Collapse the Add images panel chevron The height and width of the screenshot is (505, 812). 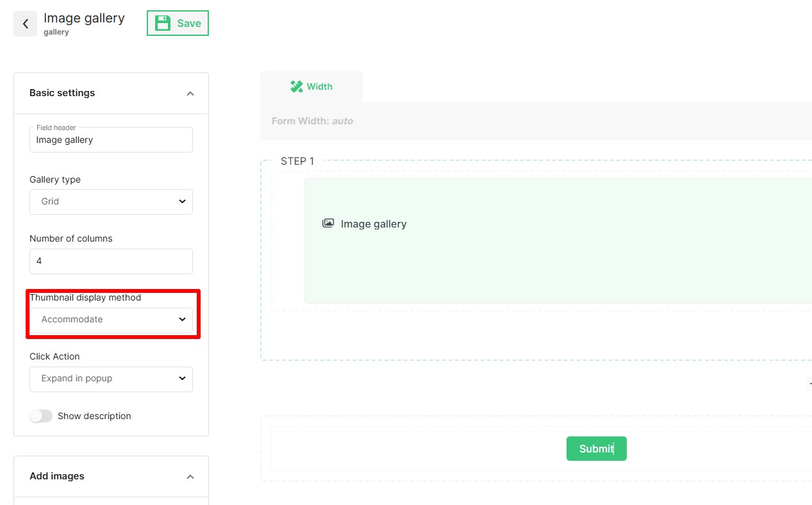pos(190,477)
